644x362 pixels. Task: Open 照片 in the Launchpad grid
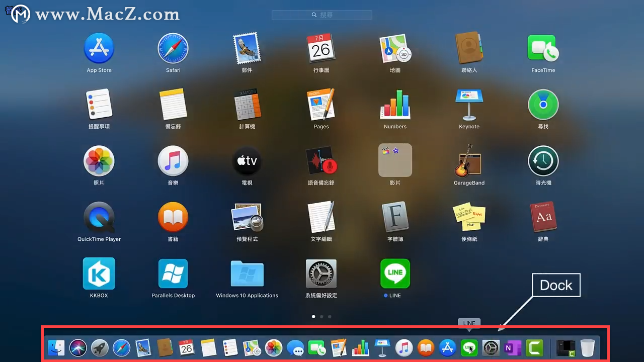click(99, 161)
